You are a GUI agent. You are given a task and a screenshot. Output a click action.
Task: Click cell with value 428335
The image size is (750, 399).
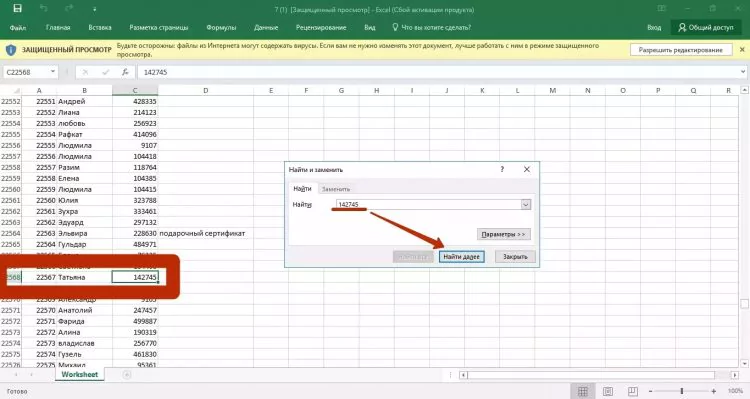(135, 101)
